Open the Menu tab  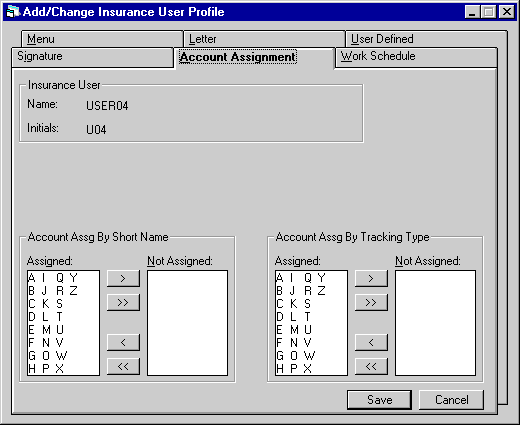102,39
